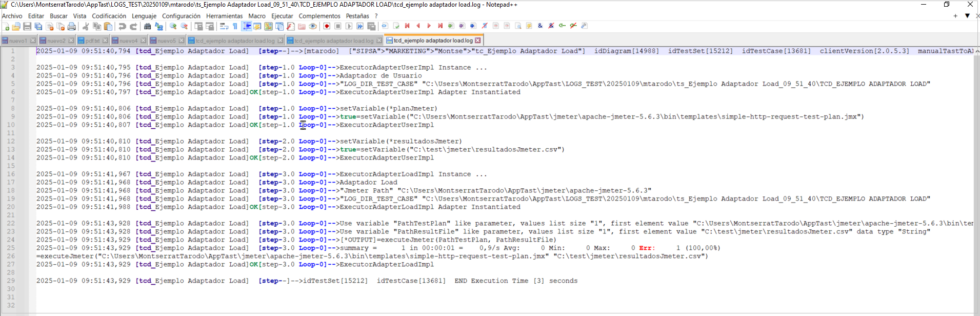The height and width of the screenshot is (316, 980).
Task: Open the Herramientas menu
Action: [x=224, y=16]
